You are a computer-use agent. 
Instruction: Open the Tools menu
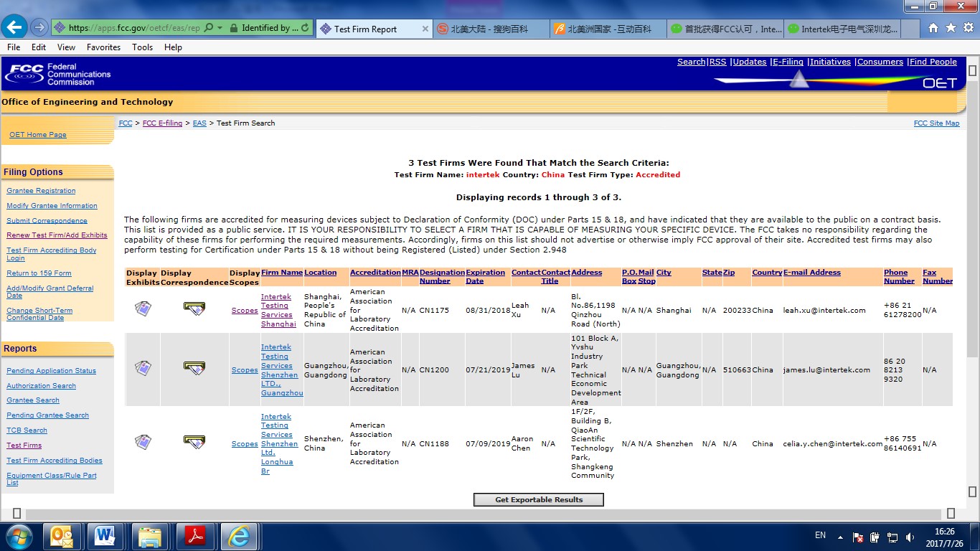[142, 47]
